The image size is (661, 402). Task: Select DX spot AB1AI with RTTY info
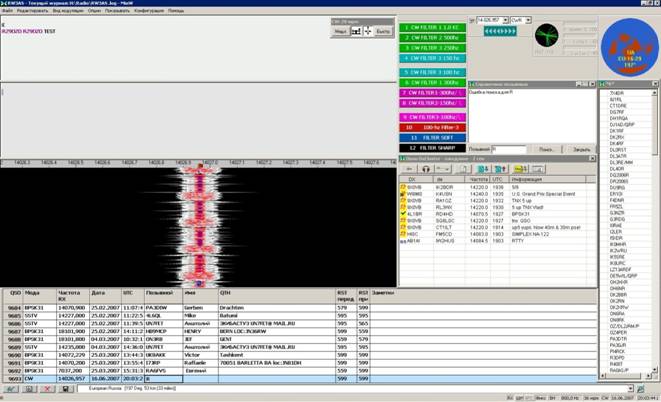[498, 241]
